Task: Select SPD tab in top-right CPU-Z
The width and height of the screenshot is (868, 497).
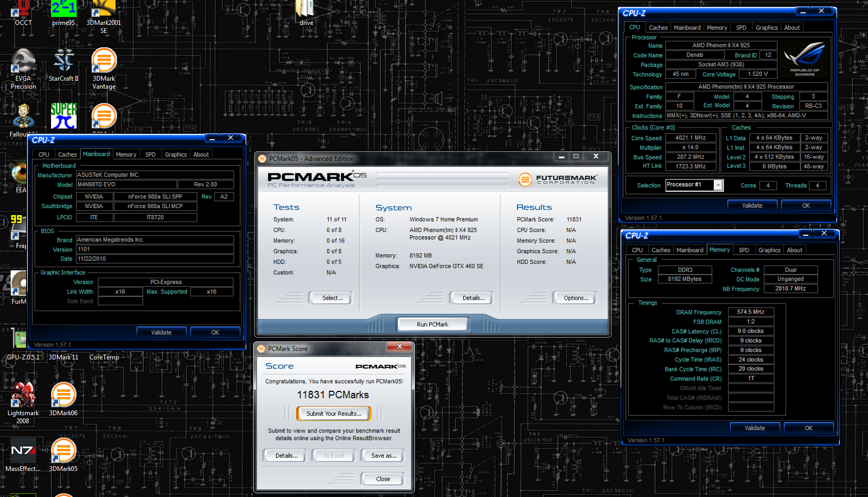Action: click(741, 28)
